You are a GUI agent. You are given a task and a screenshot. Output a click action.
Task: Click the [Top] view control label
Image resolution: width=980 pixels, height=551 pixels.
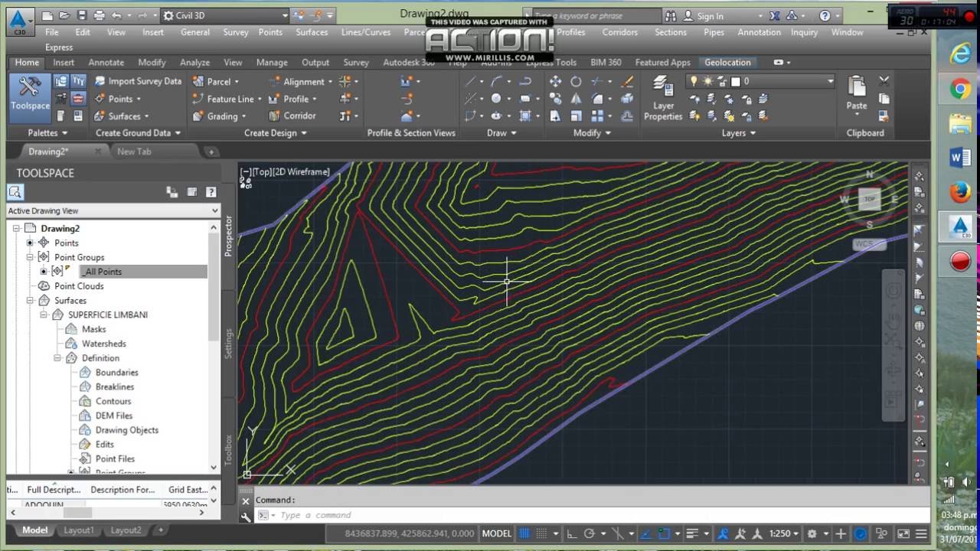[x=262, y=172]
